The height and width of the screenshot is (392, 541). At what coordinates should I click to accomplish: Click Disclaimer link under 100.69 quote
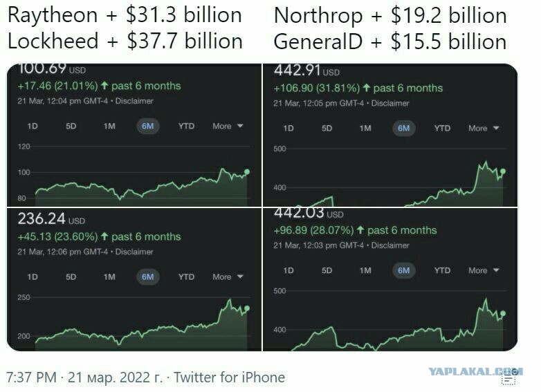134,101
